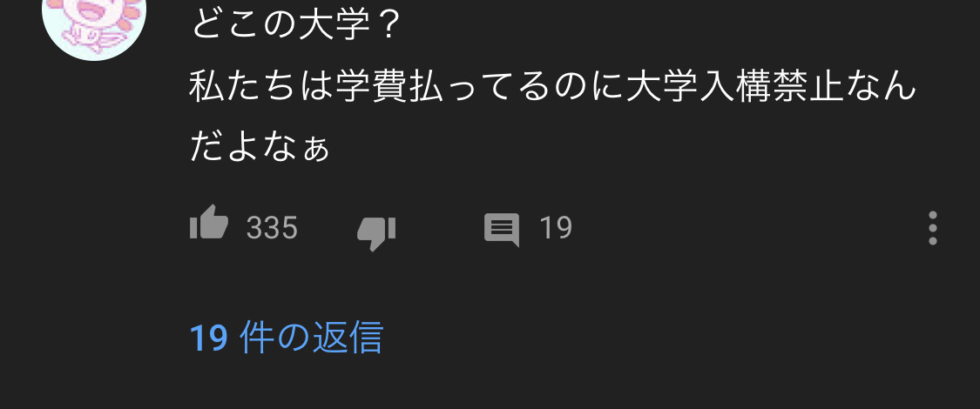Click the word 学費 in the comment
The height and width of the screenshot is (409, 980).
(x=370, y=87)
